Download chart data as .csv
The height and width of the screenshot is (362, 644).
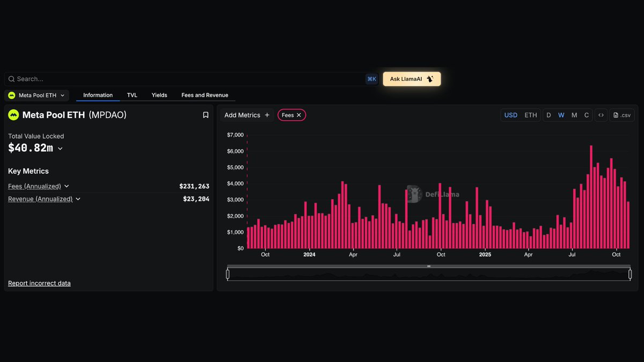pos(622,115)
